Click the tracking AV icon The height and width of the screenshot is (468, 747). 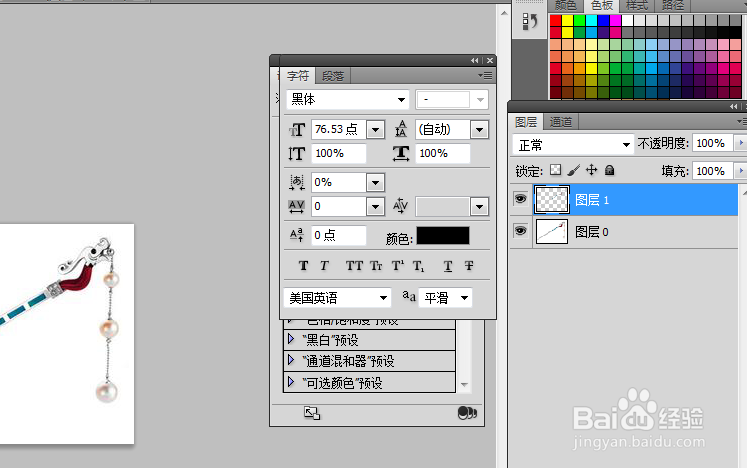pyautogui.click(x=296, y=206)
